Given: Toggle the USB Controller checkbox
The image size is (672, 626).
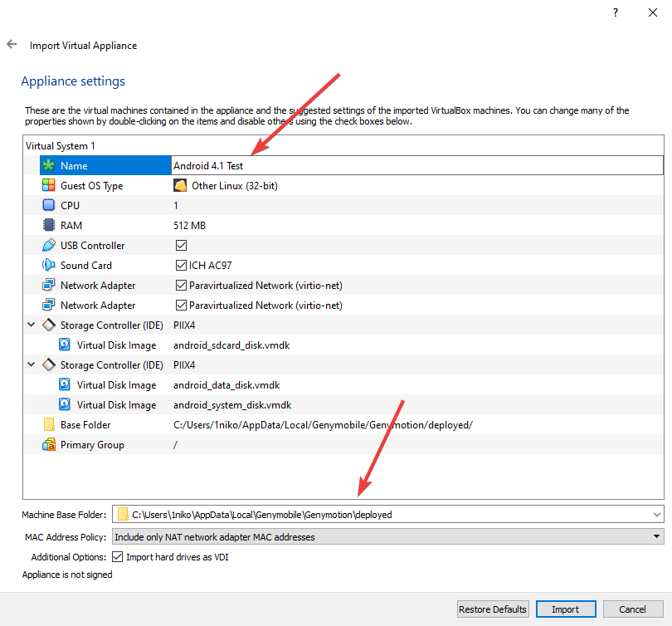Looking at the screenshot, I should coord(182,245).
